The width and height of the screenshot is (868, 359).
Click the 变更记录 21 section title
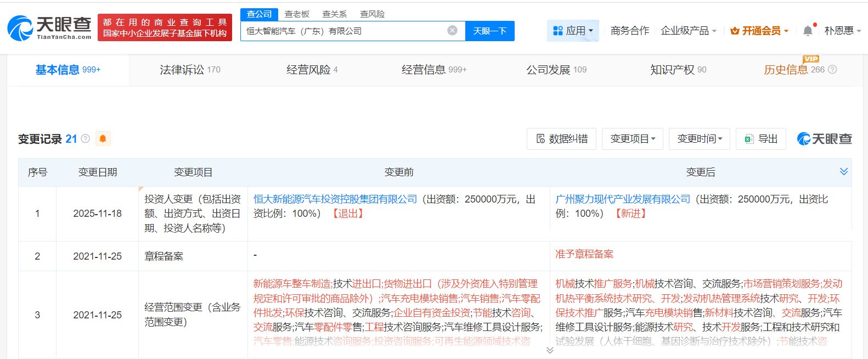(x=48, y=139)
